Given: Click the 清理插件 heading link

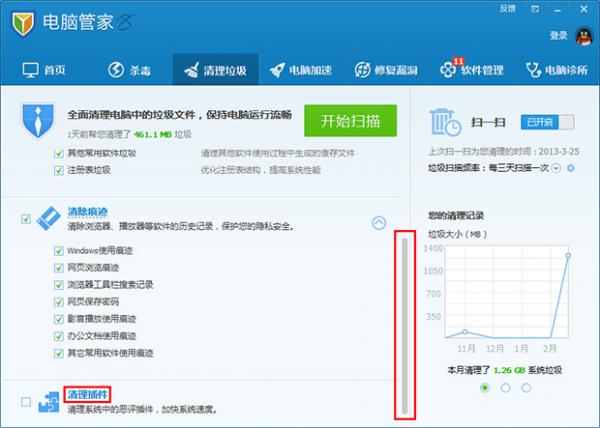Looking at the screenshot, I should tap(88, 394).
